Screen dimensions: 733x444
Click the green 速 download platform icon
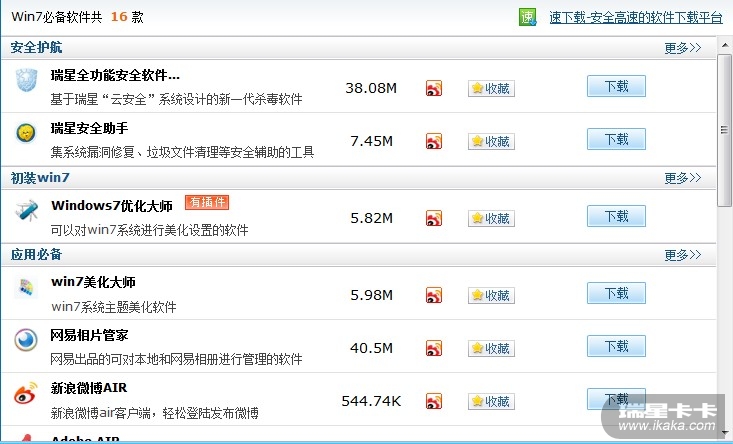528,17
